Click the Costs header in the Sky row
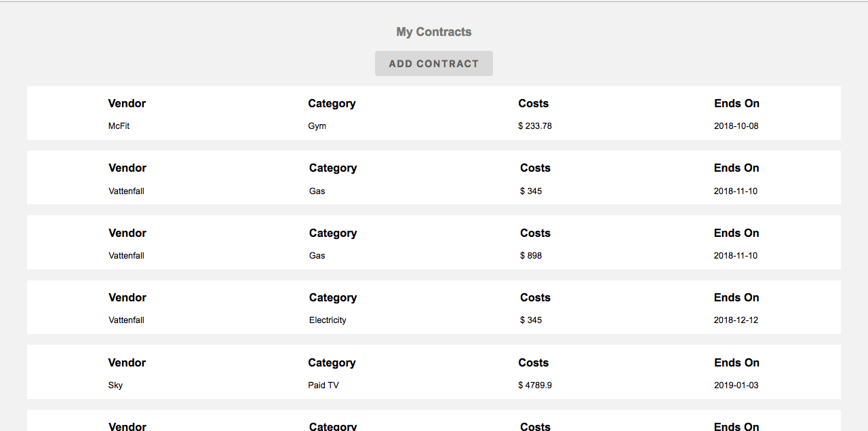 tap(533, 362)
